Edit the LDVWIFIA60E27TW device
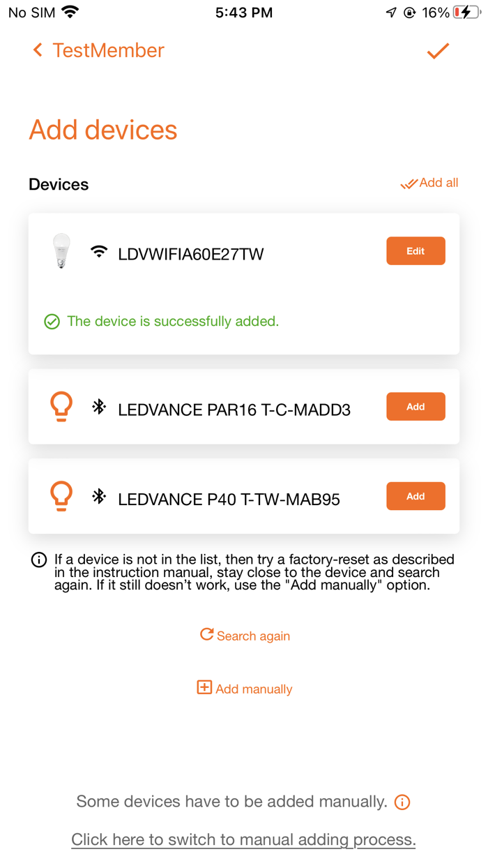The width and height of the screenshot is (488, 868). pyautogui.click(x=415, y=250)
